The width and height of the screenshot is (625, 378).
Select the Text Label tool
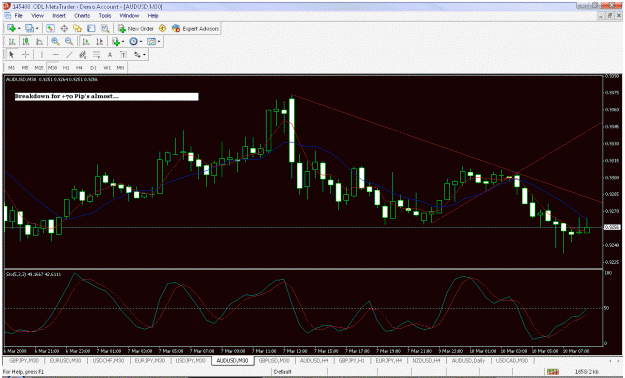(x=123, y=54)
